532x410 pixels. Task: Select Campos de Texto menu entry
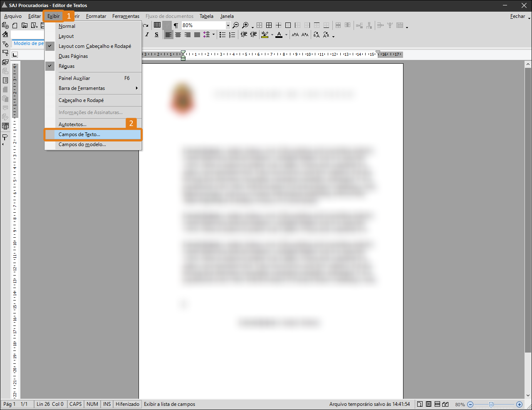tap(79, 134)
